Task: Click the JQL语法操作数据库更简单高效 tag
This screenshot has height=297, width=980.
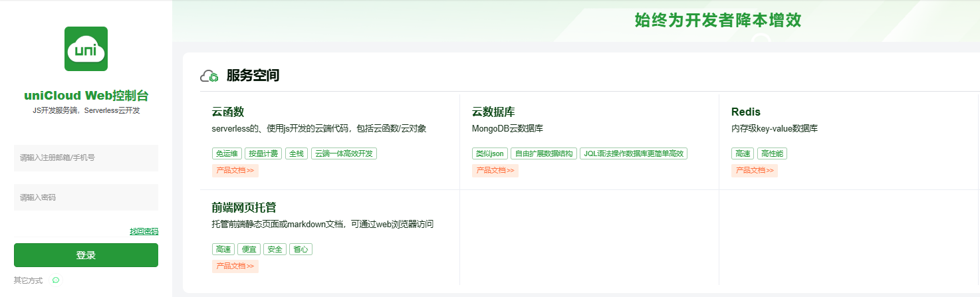Action: [x=634, y=153]
